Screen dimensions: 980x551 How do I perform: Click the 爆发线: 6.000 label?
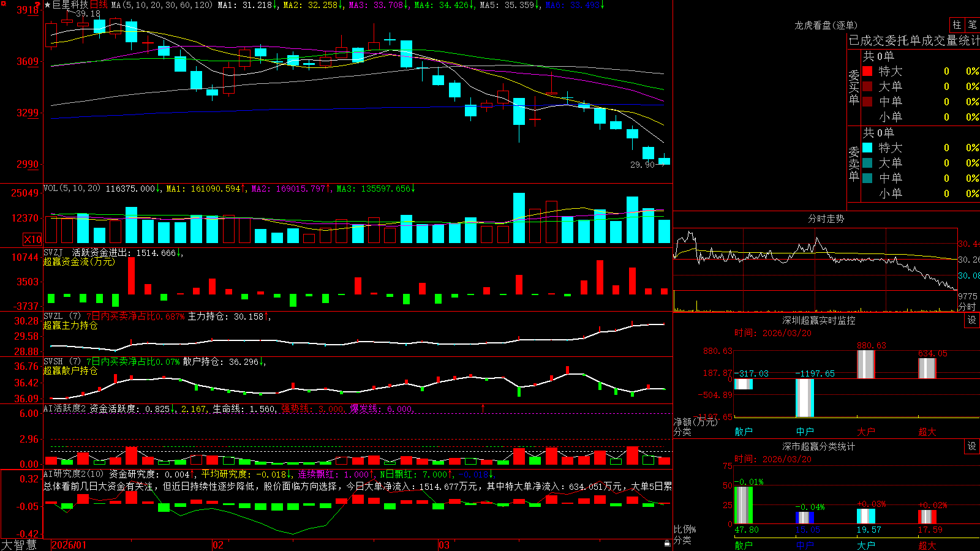pyautogui.click(x=382, y=408)
